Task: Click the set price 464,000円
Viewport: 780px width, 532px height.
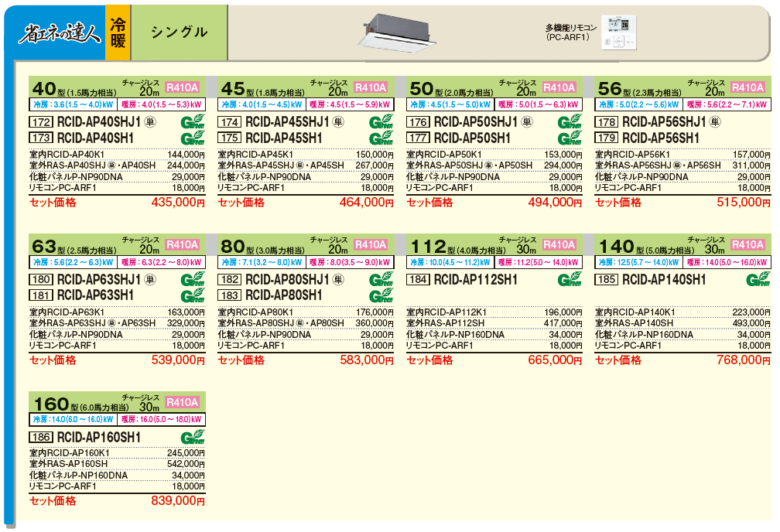Action: pyautogui.click(x=367, y=202)
